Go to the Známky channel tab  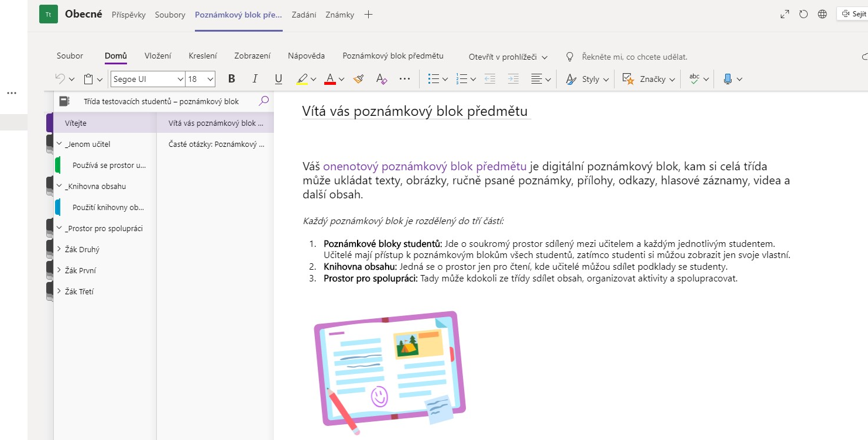tap(340, 15)
